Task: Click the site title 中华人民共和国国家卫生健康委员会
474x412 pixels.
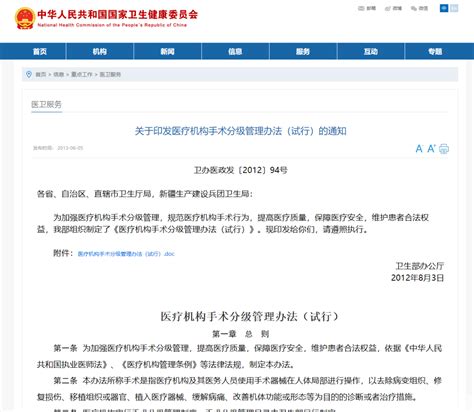Action: coord(118,14)
